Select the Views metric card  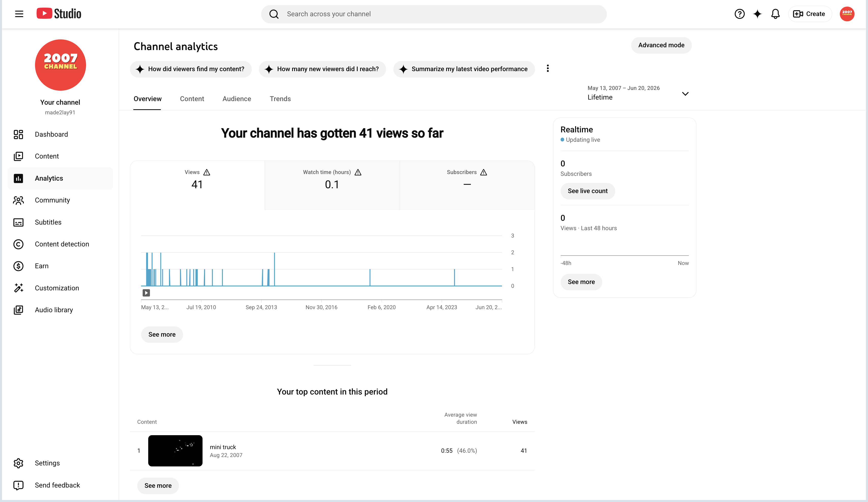197,185
